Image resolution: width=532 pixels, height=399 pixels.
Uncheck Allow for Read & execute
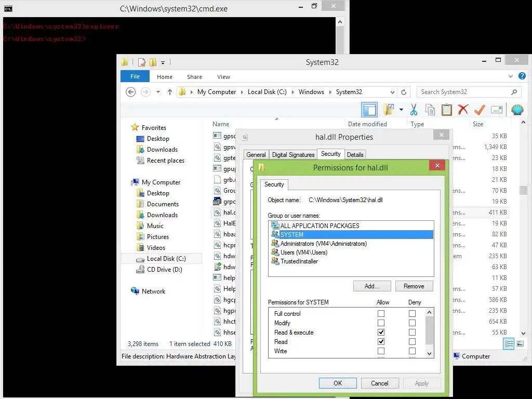(x=381, y=332)
